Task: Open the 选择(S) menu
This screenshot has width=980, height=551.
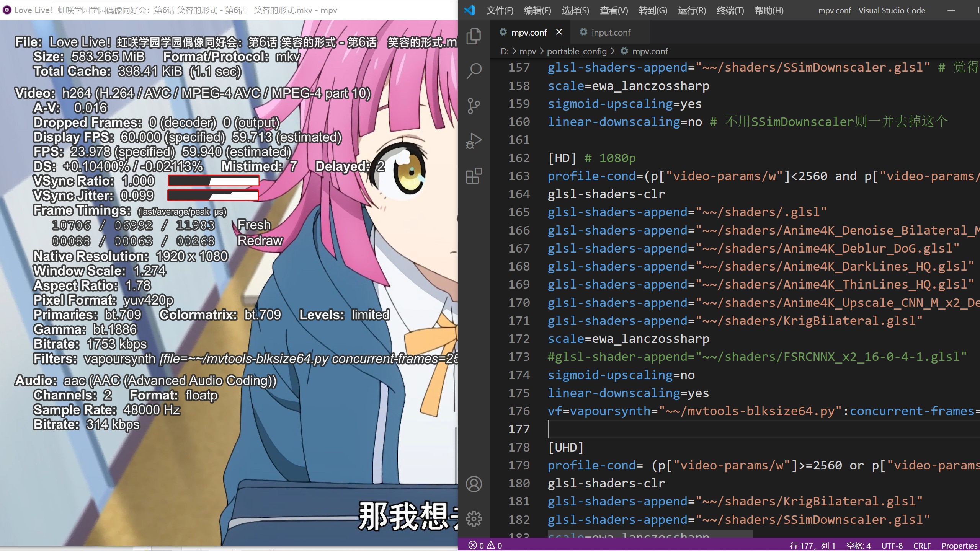Action: (575, 10)
